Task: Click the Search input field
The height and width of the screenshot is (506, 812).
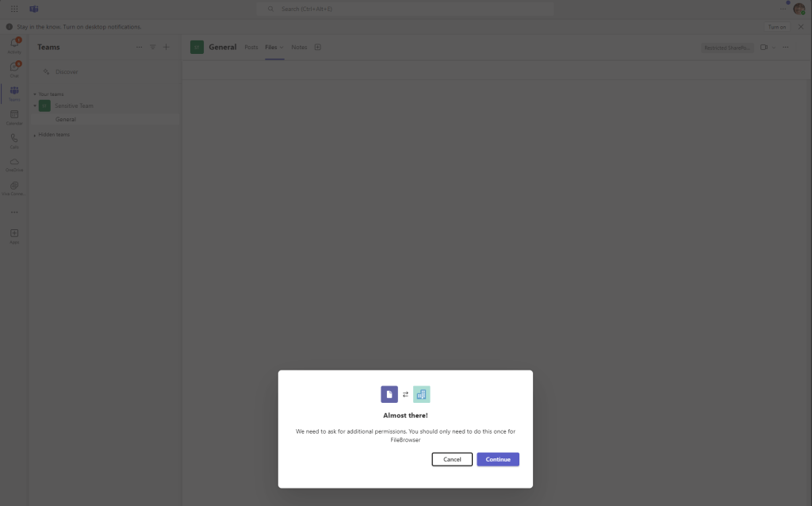Action: click(x=405, y=9)
